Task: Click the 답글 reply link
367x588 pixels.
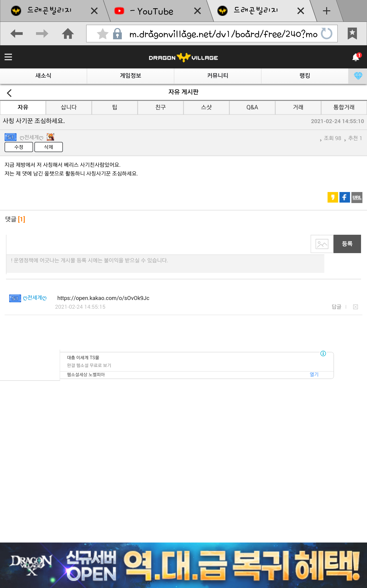Action: coord(336,307)
